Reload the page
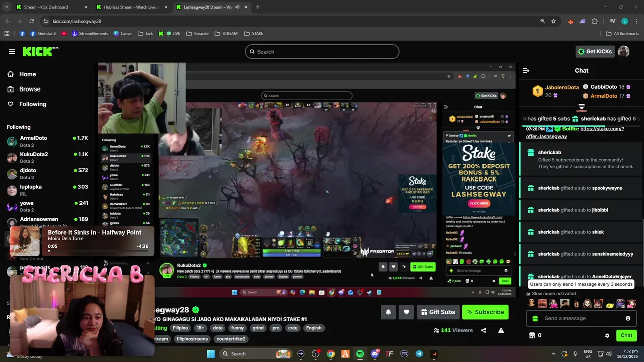 pos(31,21)
